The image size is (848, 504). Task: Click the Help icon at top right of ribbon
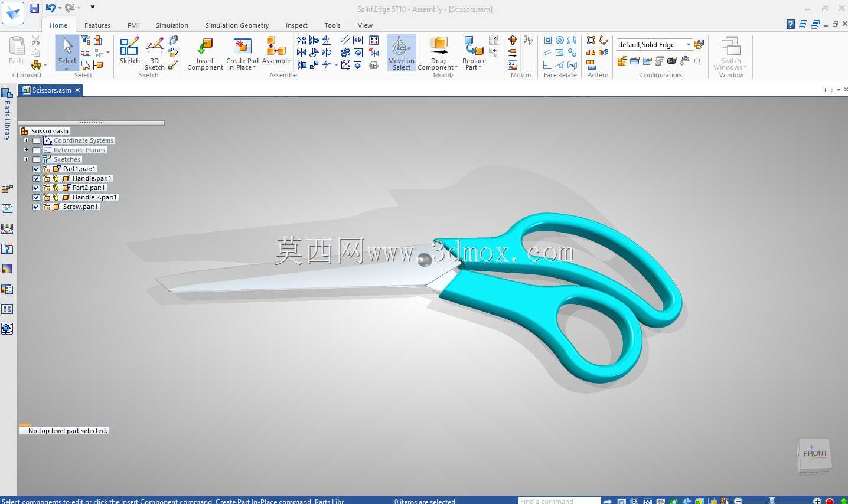tap(791, 24)
